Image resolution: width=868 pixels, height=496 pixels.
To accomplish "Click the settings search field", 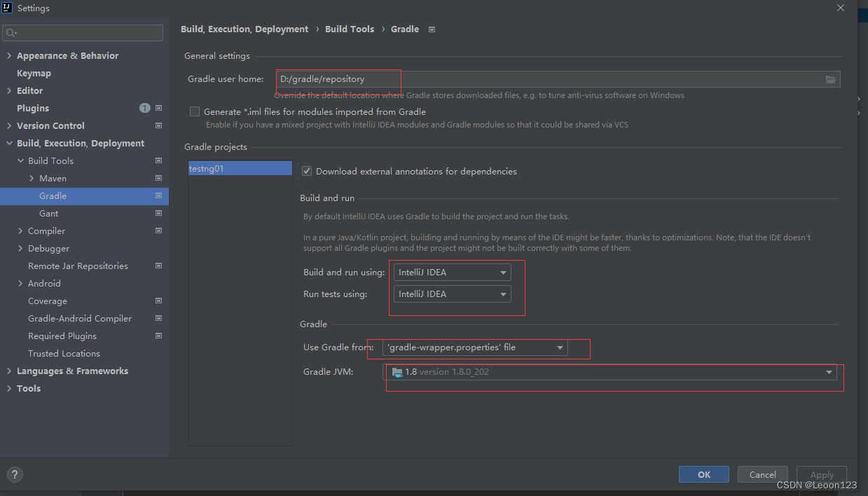I will 83,33.
